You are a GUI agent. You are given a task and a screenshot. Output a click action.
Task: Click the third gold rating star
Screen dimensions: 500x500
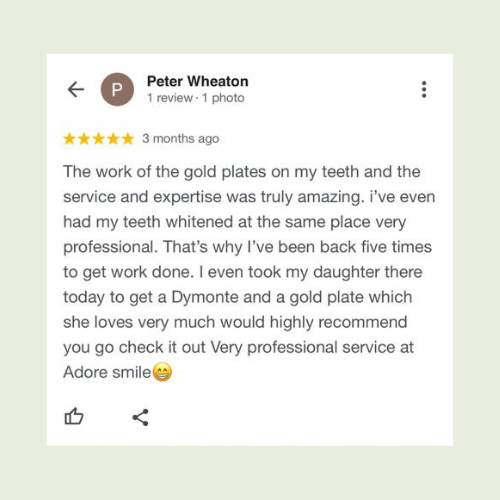point(99,139)
